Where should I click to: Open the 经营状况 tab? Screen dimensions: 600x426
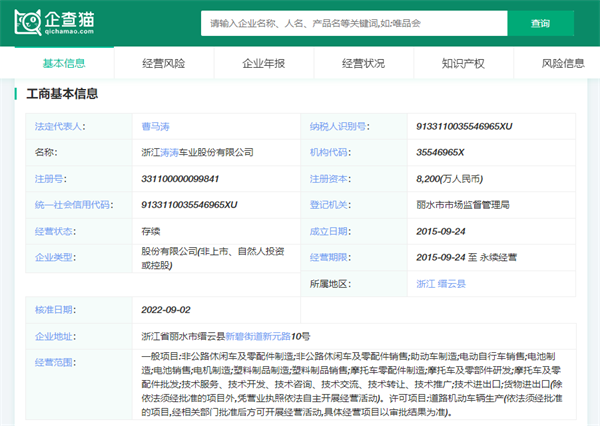[364, 63]
